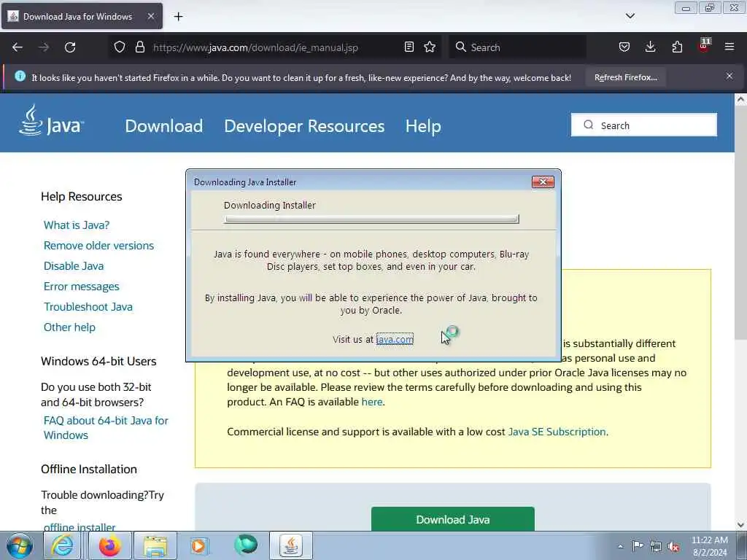Close the Download Java for Windows tab
The height and width of the screenshot is (560, 747).
coord(150,16)
